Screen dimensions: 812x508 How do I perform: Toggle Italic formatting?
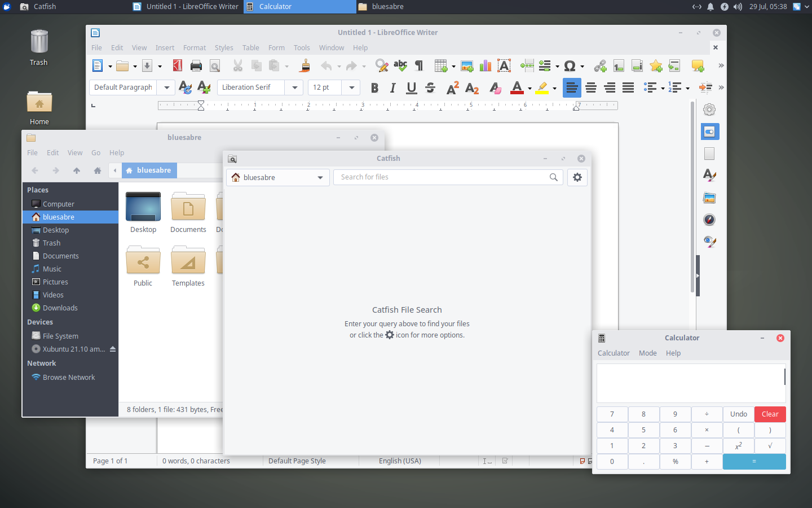(x=392, y=87)
